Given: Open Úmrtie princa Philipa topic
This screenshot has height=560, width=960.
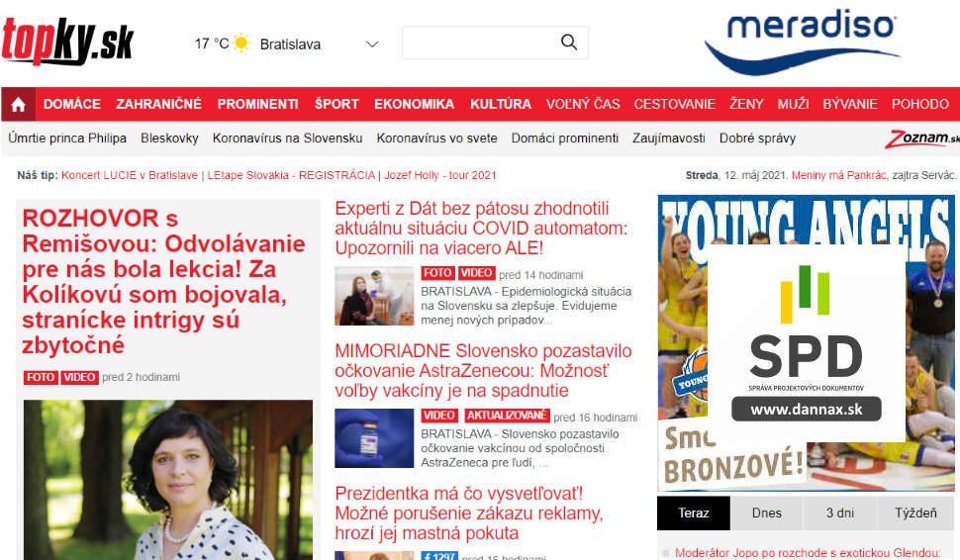Looking at the screenshot, I should (67, 139).
